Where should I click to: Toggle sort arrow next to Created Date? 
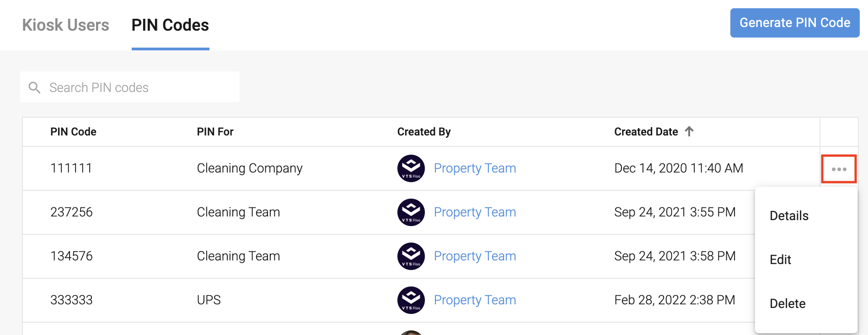coord(689,131)
